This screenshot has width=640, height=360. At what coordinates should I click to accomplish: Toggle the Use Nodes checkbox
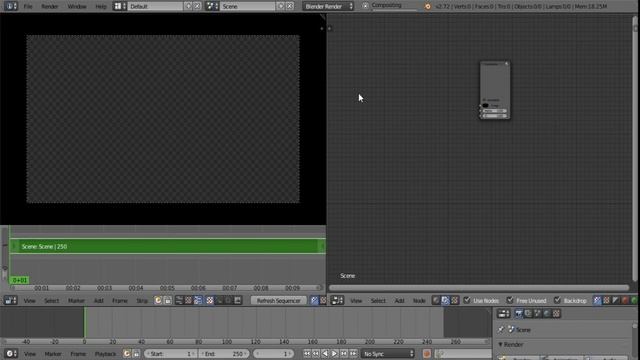coord(467,300)
